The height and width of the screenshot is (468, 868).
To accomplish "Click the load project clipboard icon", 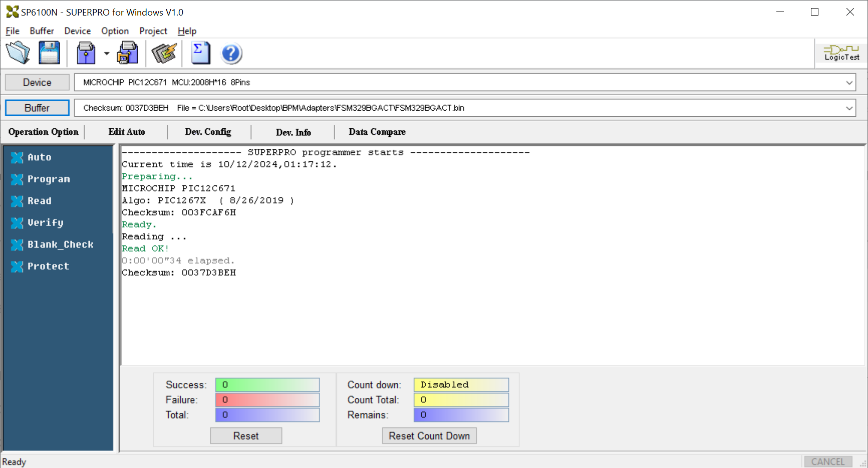I will pos(86,53).
